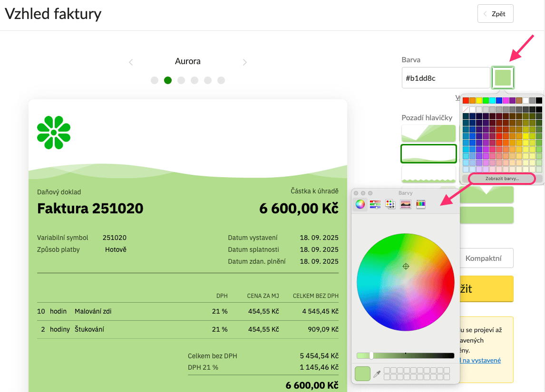The image size is (545, 392).
Task: Adjust the brightness slider under the wheel
Action: click(x=371, y=355)
